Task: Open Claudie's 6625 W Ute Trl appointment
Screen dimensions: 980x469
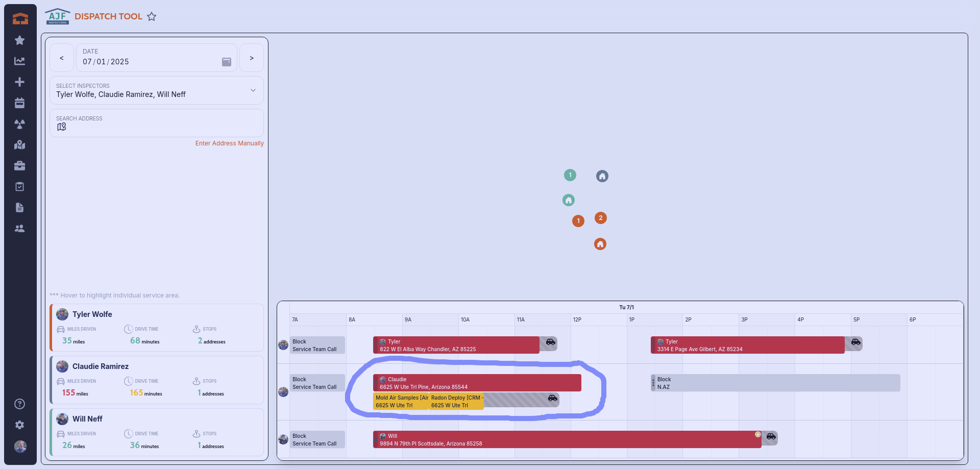Action: (477, 383)
